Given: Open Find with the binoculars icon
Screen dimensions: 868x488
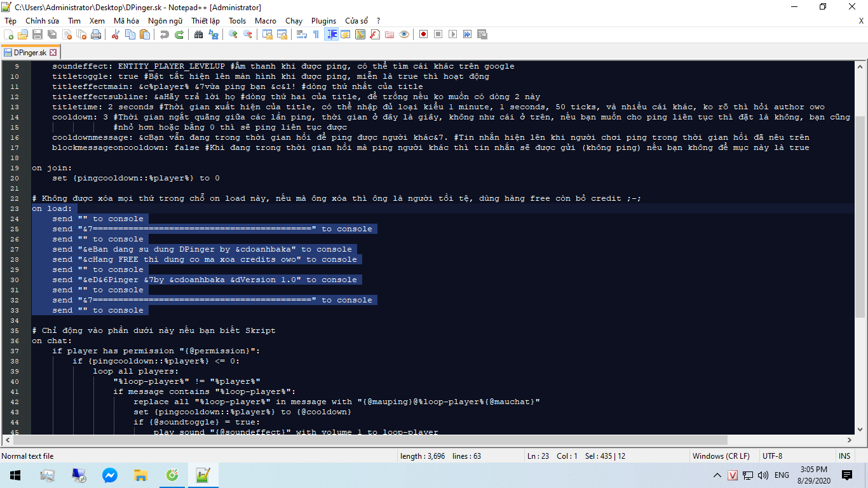Looking at the screenshot, I should (x=198, y=34).
